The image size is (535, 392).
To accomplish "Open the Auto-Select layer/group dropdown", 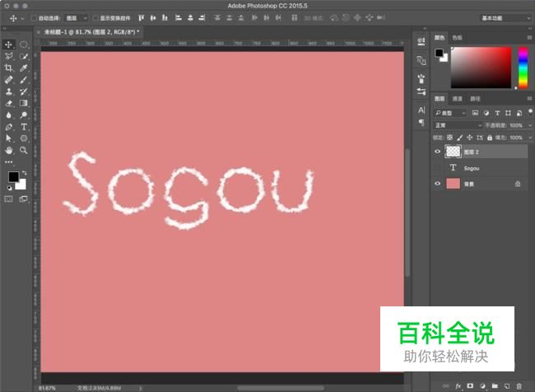I will point(77,18).
